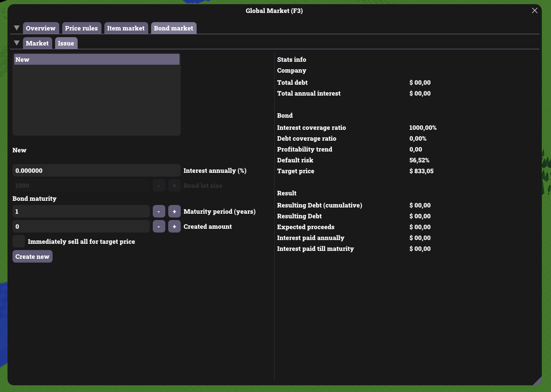Enable Immediately sell all for target price
The image size is (551, 392).
click(x=19, y=242)
